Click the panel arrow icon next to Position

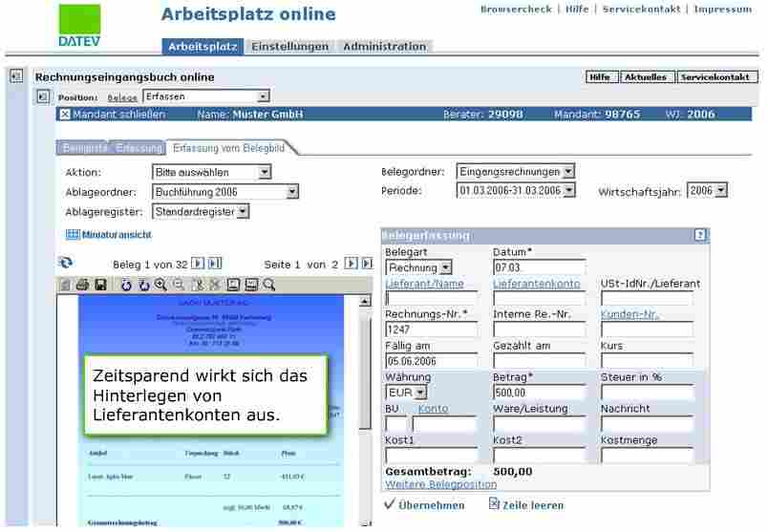(x=43, y=96)
